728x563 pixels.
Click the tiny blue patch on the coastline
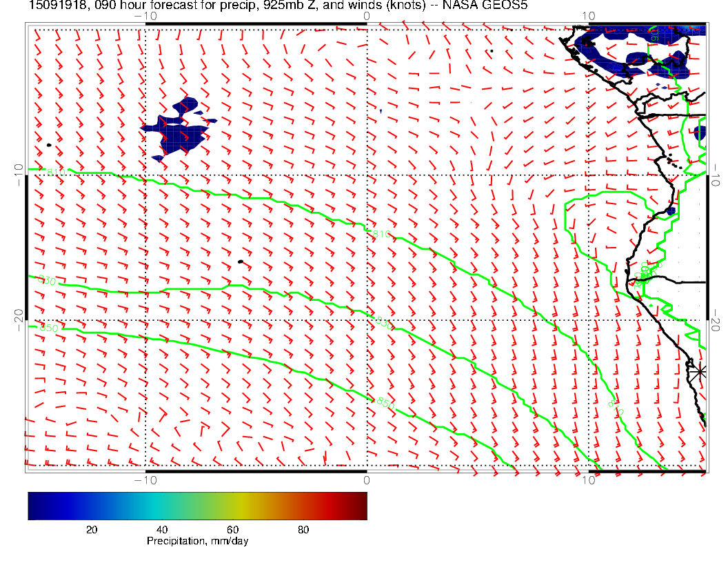coord(671,211)
